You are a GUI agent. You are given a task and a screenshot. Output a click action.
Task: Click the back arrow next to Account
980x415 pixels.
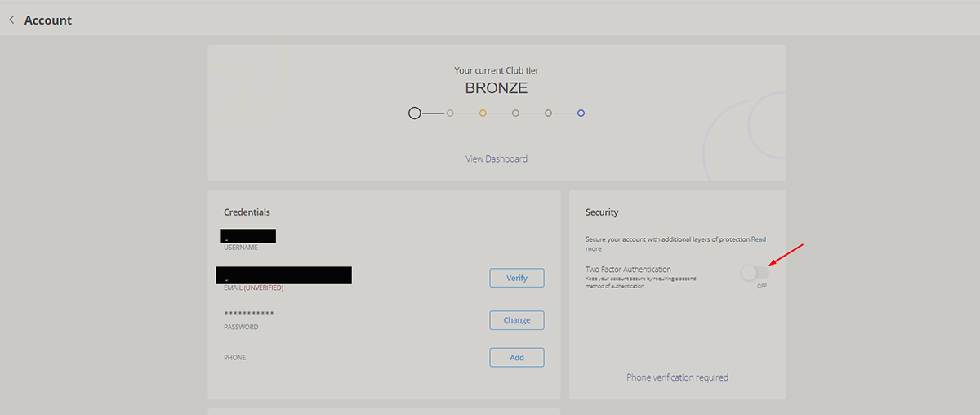(x=11, y=20)
